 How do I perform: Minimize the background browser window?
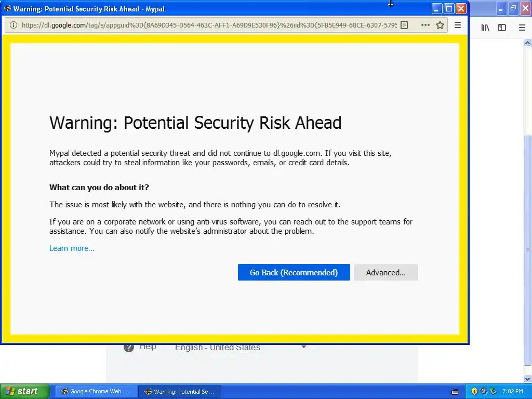click(501, 8)
